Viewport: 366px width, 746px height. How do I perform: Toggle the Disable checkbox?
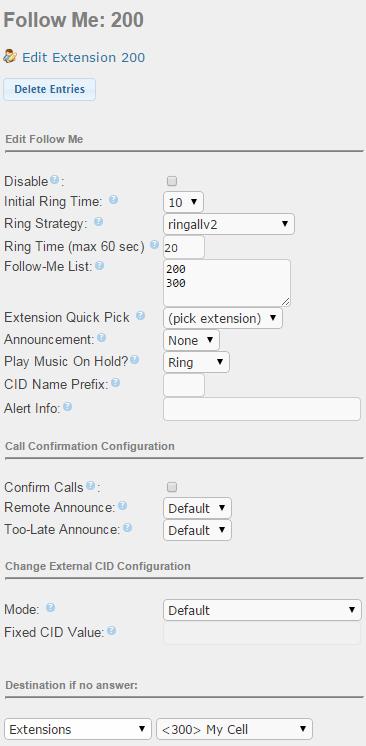click(172, 181)
